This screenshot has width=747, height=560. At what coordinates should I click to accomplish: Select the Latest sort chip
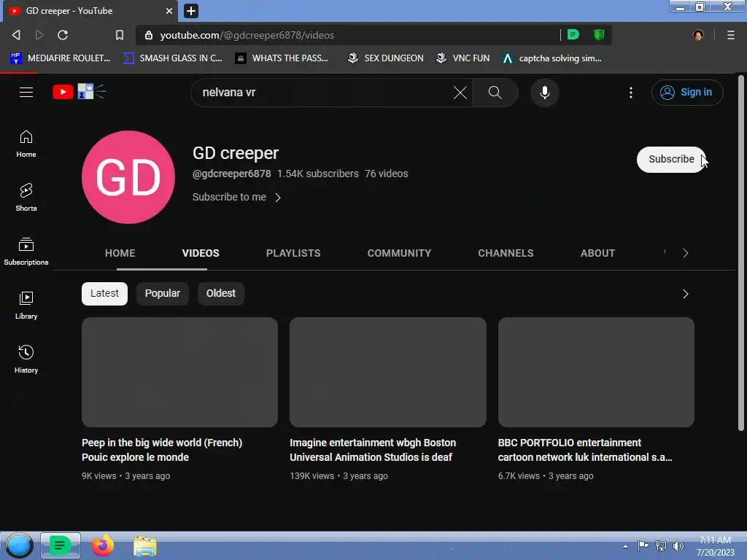point(104,293)
